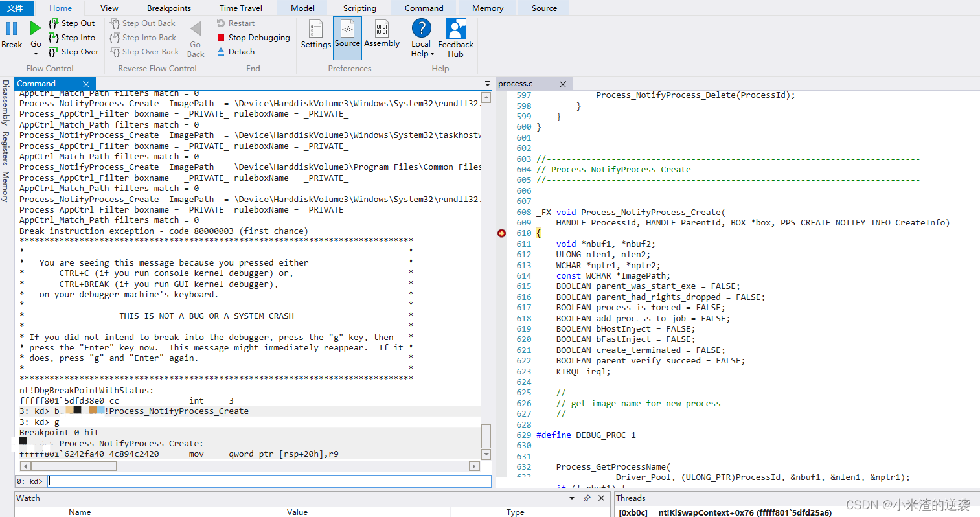Switch to the View ribbon tab
This screenshot has width=980, height=517.
[109, 8]
